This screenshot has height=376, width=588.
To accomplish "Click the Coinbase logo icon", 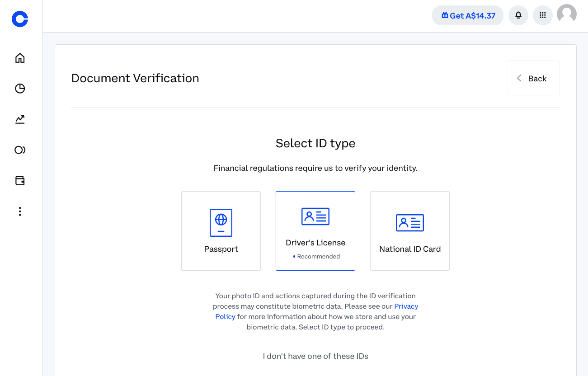I will coord(19,19).
